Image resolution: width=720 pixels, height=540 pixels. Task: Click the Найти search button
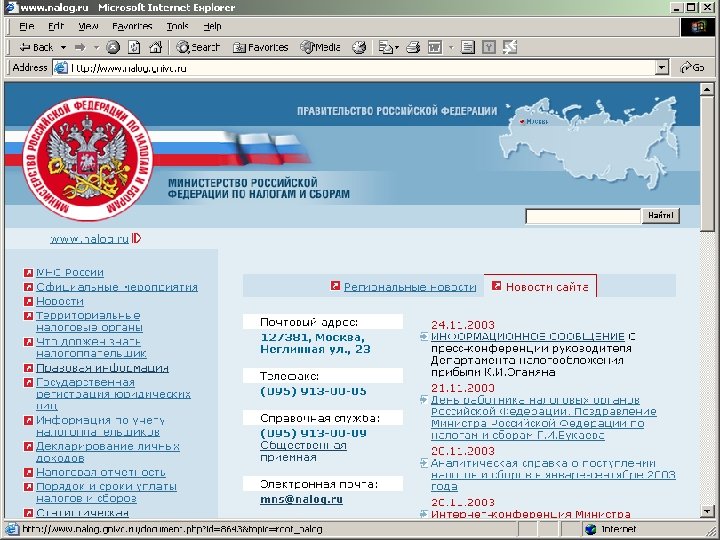pos(660,215)
